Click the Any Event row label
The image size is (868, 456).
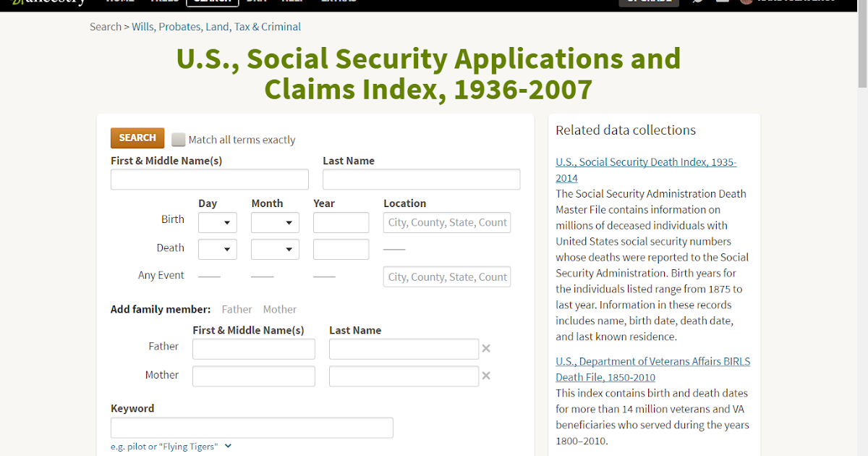pyautogui.click(x=161, y=275)
